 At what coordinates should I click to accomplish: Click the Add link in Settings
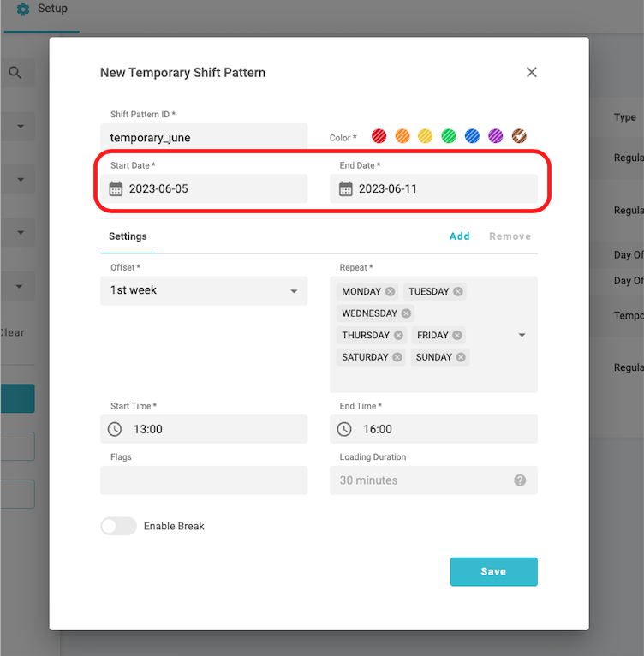pyautogui.click(x=460, y=236)
